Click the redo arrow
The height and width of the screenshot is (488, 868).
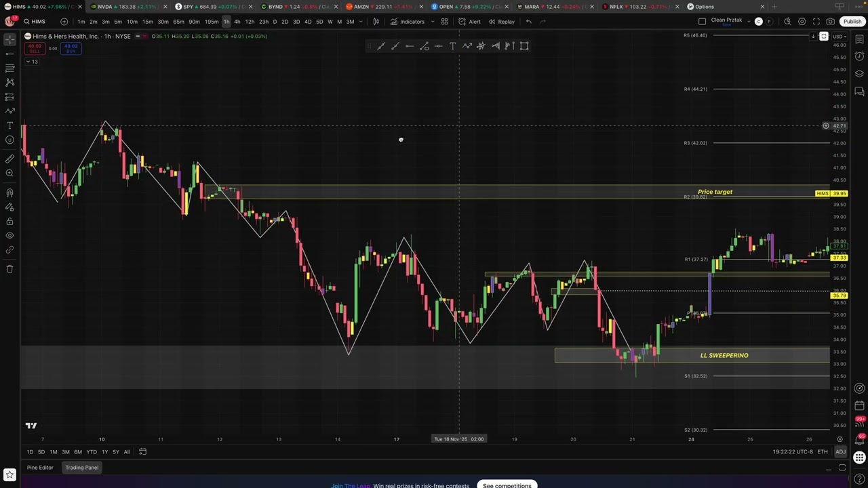pos(542,22)
